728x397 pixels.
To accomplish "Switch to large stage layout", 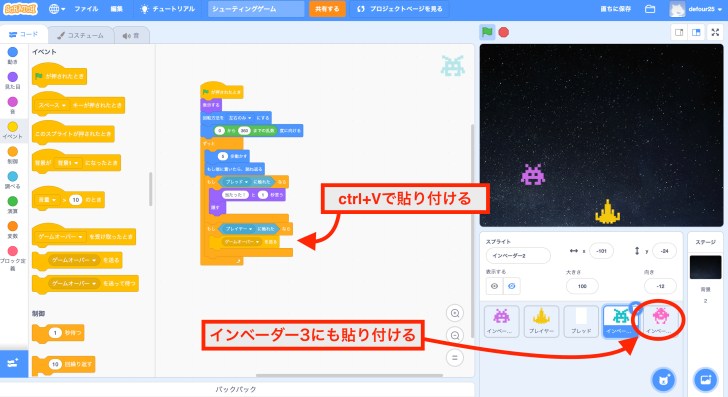I will 696,32.
